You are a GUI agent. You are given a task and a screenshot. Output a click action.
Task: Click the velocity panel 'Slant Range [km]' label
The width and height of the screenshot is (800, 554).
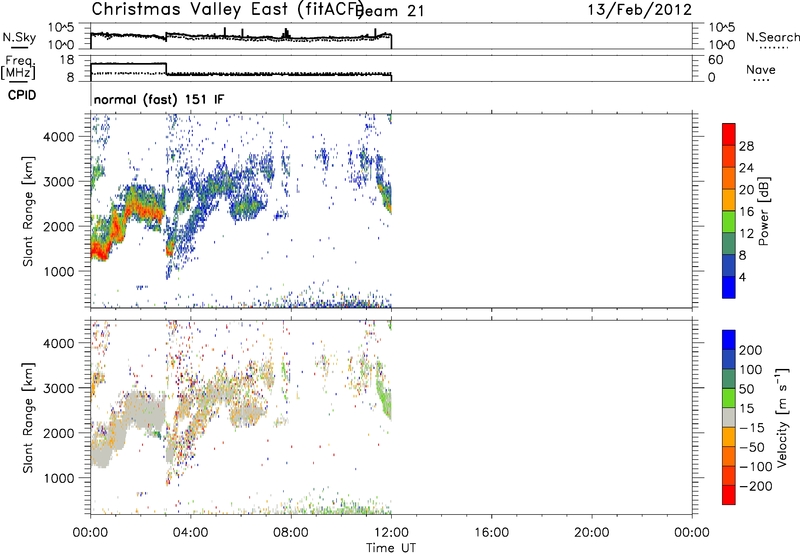coord(28,418)
